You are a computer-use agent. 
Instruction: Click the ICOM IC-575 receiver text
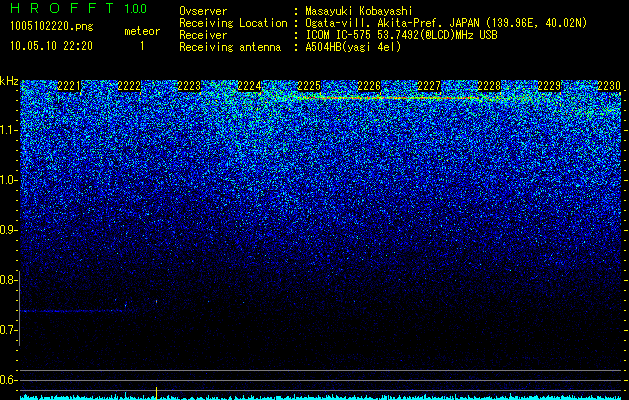tap(401, 35)
